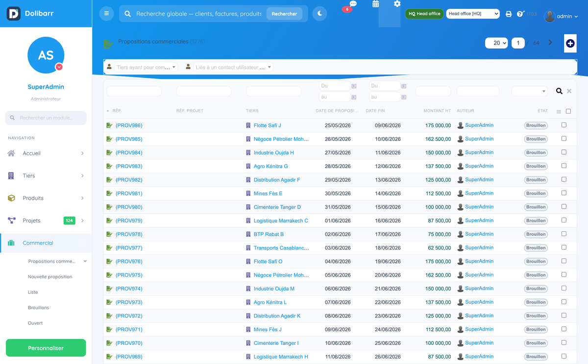
Task: Click the Personnaliser button
Action: click(46, 348)
